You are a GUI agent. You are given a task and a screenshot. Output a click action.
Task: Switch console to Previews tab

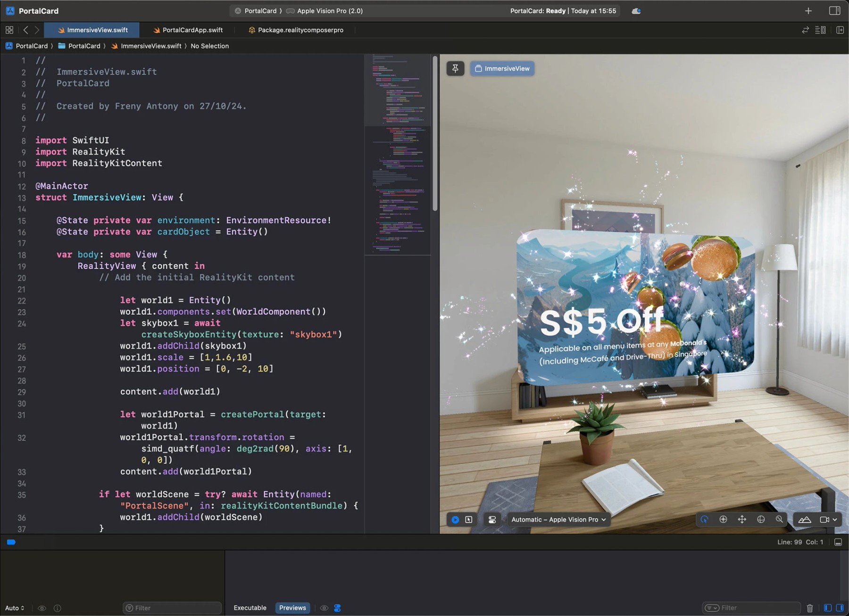coord(292,608)
